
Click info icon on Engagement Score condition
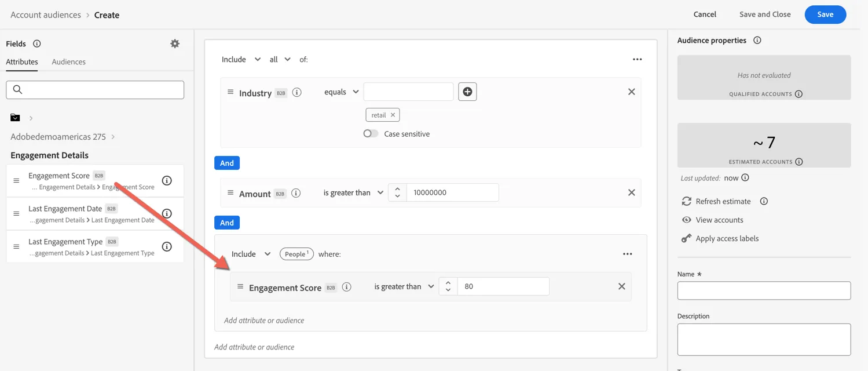pyautogui.click(x=347, y=287)
